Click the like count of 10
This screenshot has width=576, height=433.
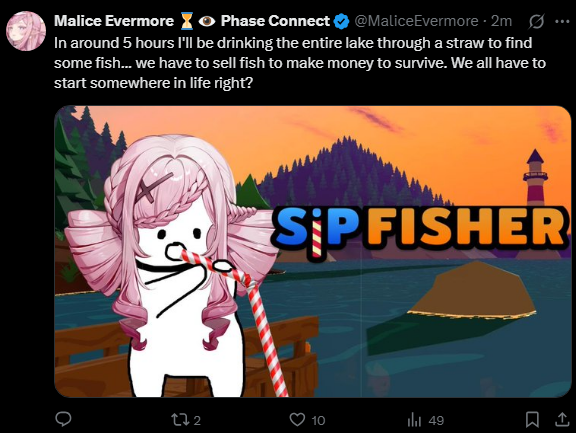pos(318,420)
